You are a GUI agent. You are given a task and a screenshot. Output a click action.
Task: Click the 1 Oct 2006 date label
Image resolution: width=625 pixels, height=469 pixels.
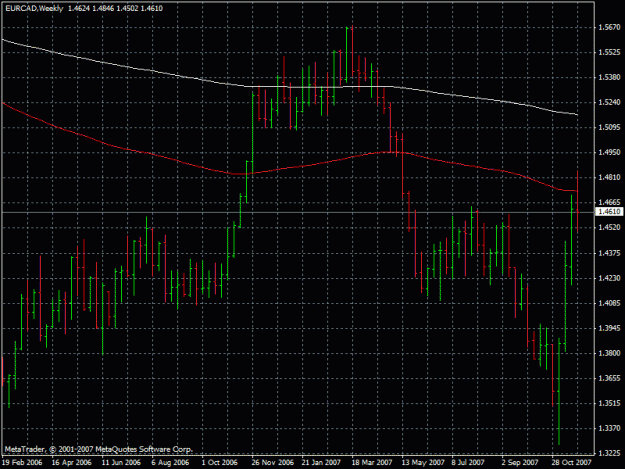[x=220, y=463]
